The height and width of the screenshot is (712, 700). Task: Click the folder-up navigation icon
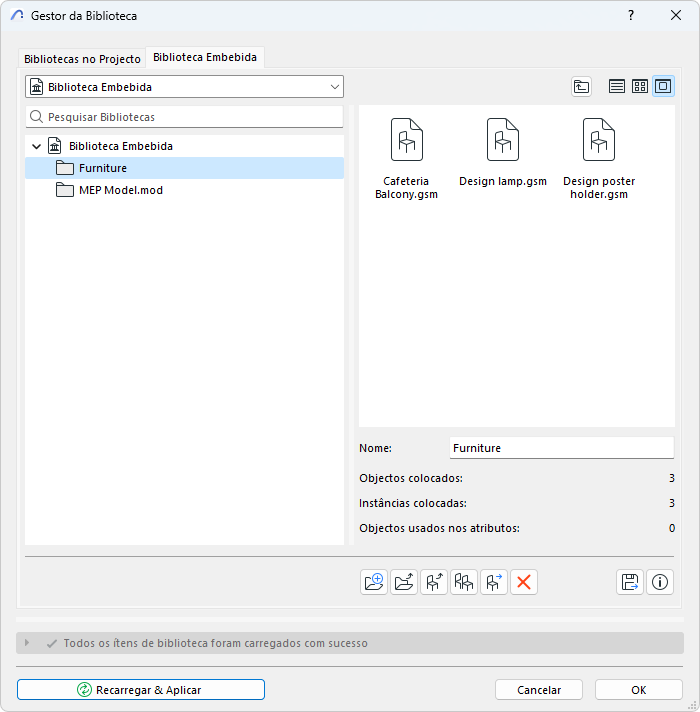tap(581, 86)
